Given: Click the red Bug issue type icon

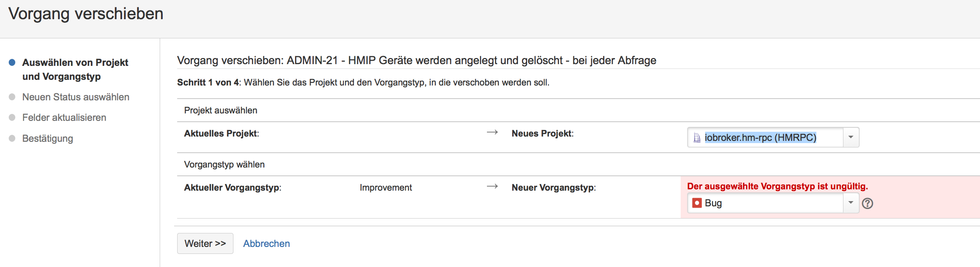Looking at the screenshot, I should click(697, 203).
